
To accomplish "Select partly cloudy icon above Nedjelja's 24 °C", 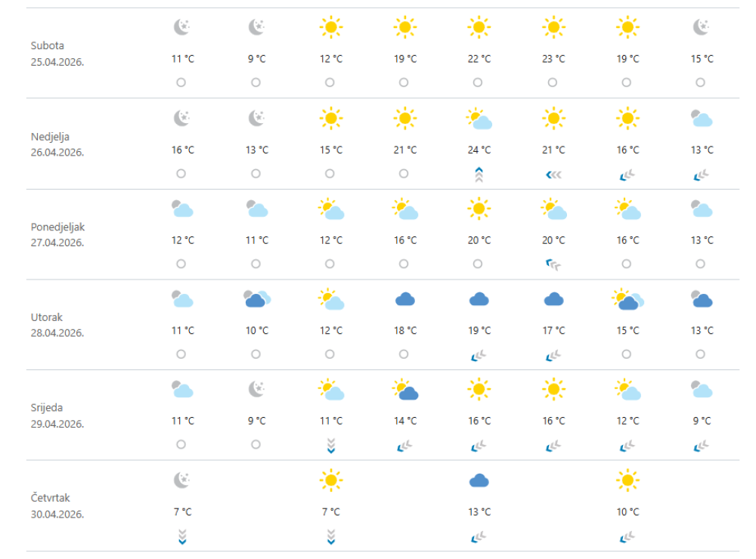I will (x=479, y=119).
